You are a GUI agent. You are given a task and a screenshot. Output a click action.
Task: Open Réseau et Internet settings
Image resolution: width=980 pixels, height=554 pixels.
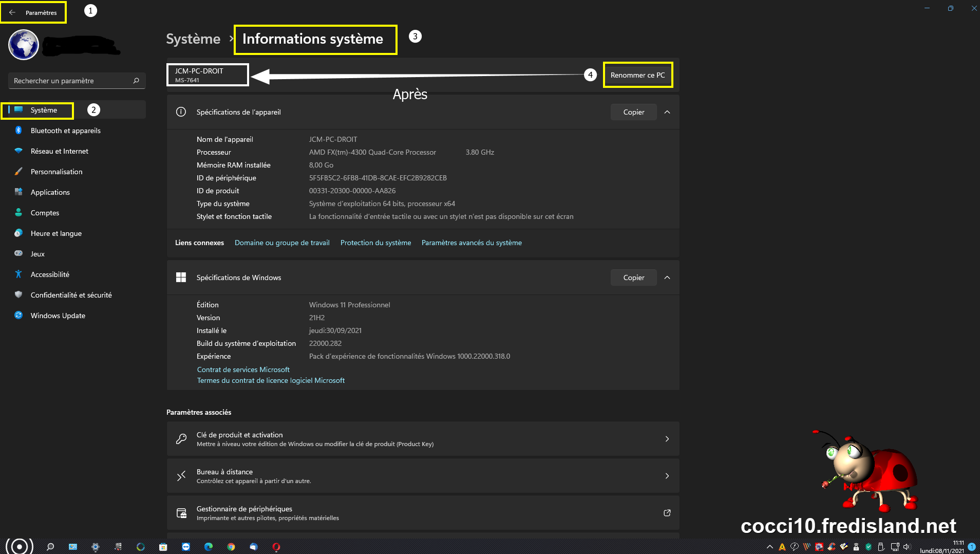(x=59, y=151)
